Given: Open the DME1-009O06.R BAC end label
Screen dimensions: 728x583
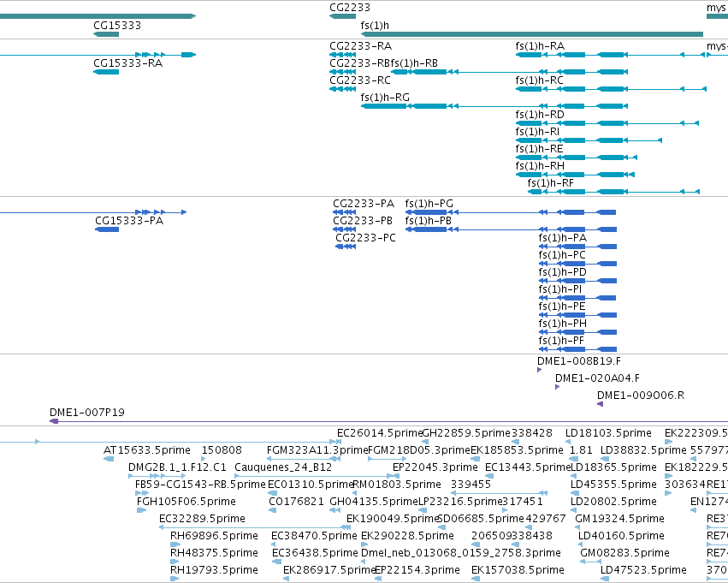Looking at the screenshot, I should pyautogui.click(x=640, y=396).
